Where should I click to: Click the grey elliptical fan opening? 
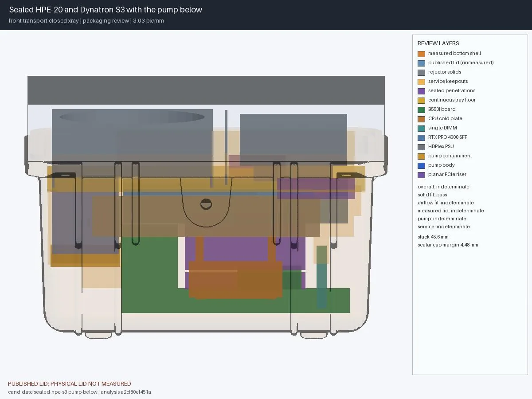coord(132,117)
